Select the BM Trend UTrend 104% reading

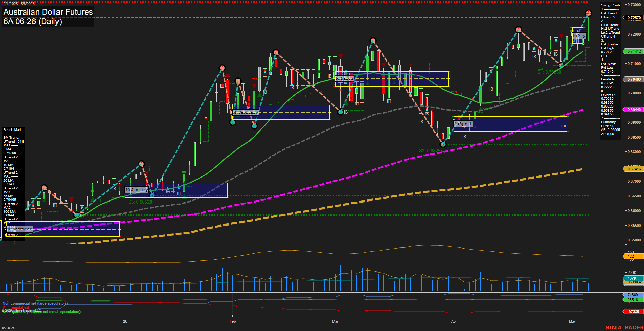(14, 140)
